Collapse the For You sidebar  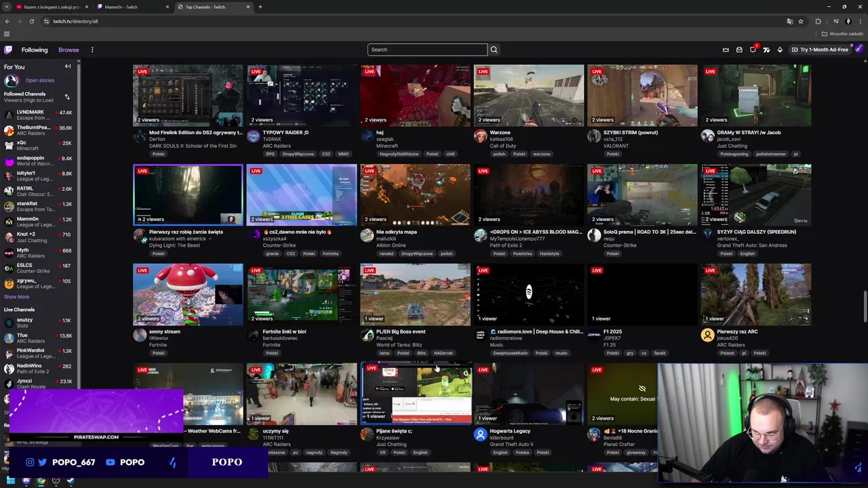pos(68,66)
